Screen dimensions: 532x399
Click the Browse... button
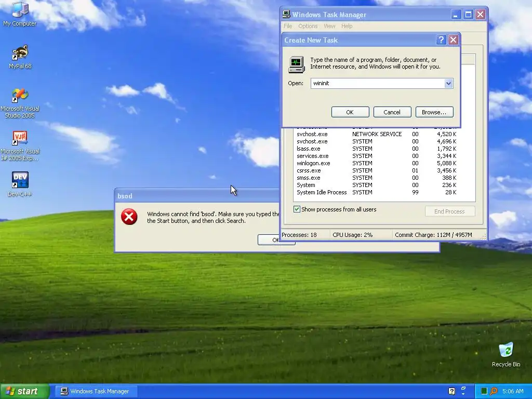[434, 112]
